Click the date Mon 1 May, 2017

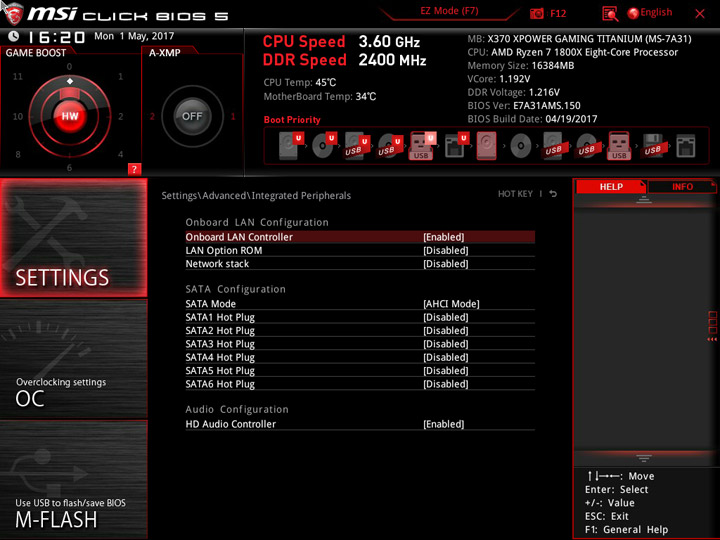pos(134,36)
